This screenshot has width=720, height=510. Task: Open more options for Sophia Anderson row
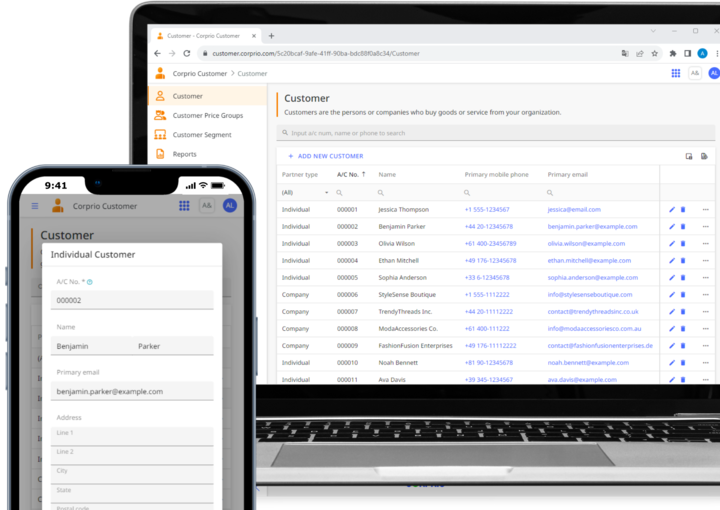coord(705,278)
